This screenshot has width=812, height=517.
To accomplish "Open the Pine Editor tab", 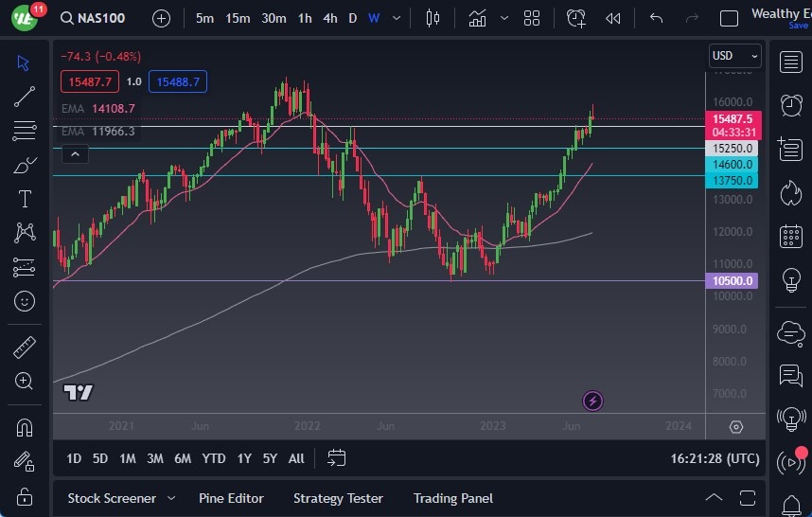I will [x=231, y=498].
